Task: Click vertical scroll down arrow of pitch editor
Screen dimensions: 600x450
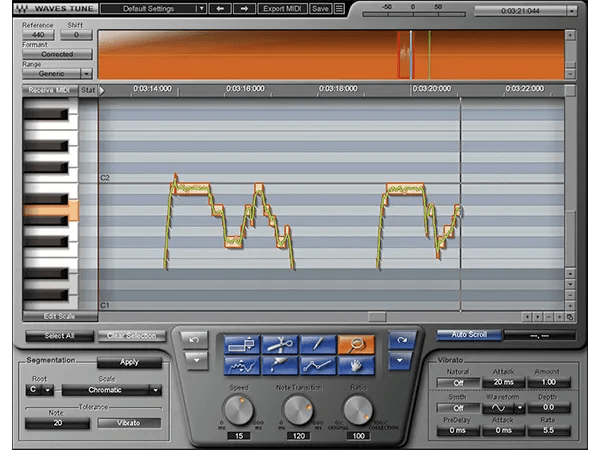Action: coord(570,284)
